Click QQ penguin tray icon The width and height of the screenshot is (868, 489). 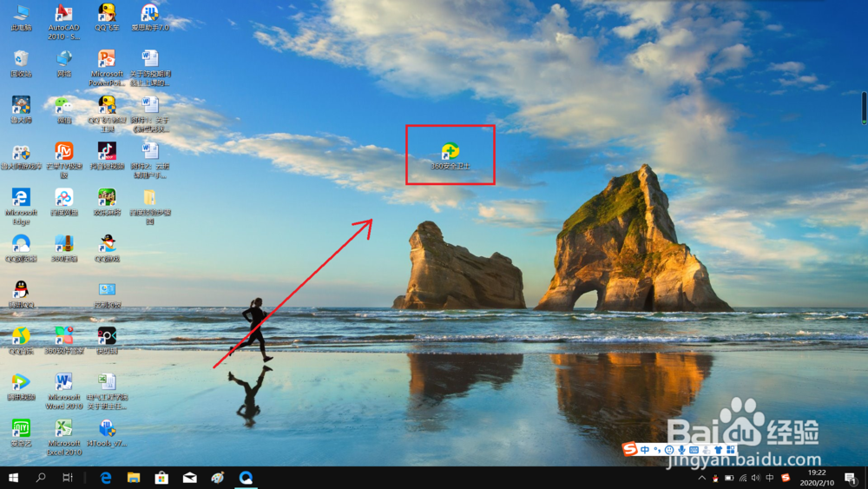(x=715, y=478)
